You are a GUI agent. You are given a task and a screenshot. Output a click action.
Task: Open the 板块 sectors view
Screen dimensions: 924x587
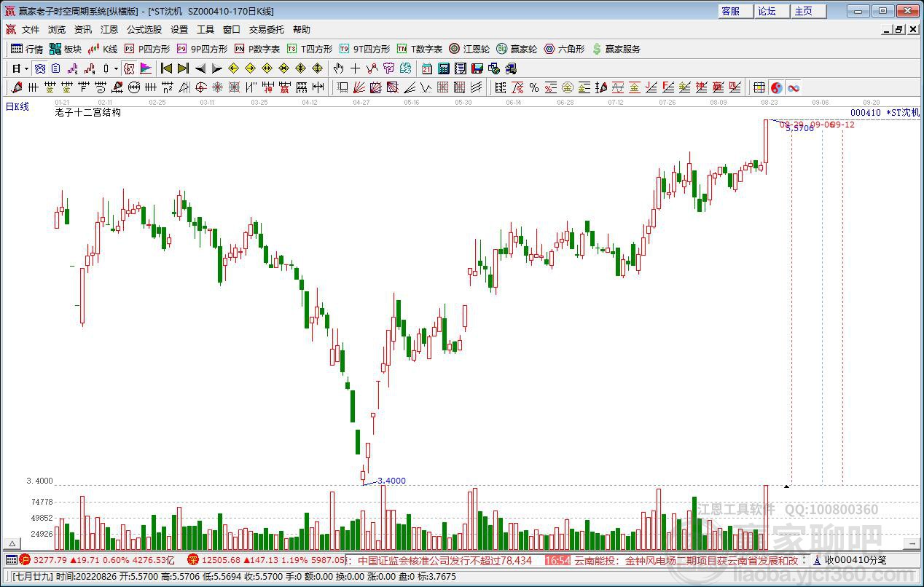[66, 49]
